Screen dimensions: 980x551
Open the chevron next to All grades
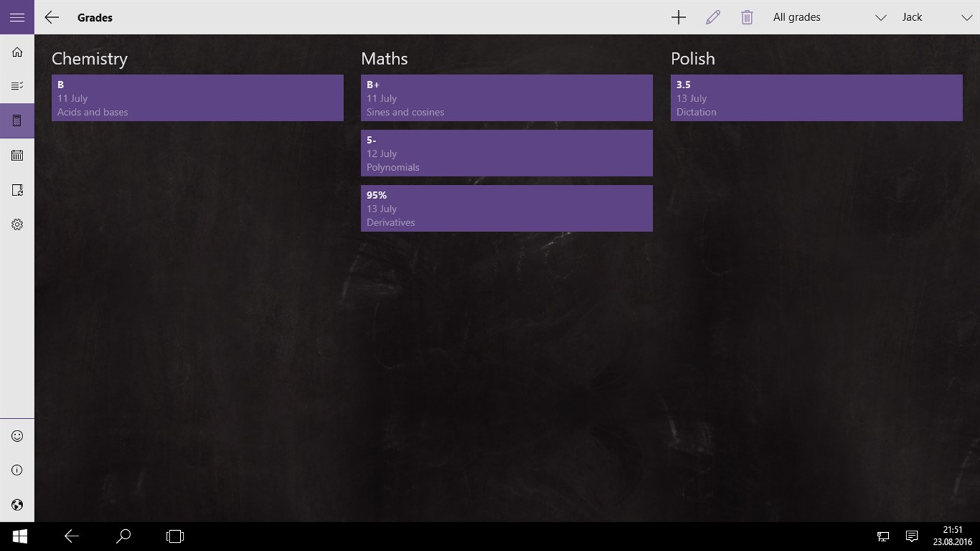pyautogui.click(x=881, y=17)
